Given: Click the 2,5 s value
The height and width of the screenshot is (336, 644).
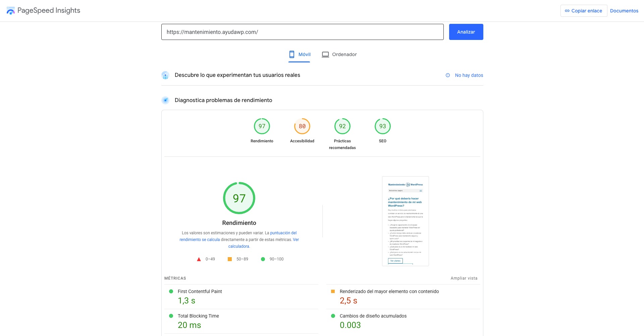Looking at the screenshot, I should click(x=348, y=301).
